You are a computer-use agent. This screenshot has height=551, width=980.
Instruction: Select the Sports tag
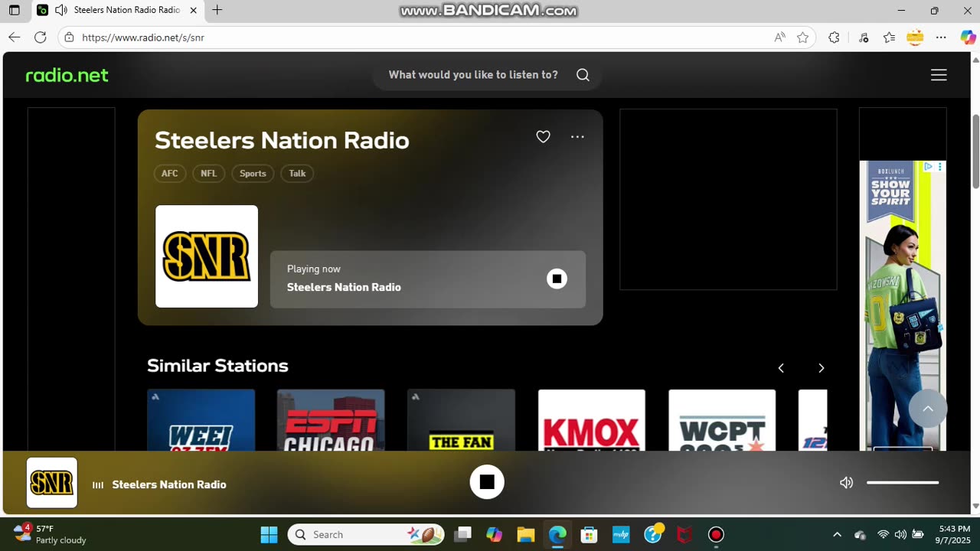(x=253, y=174)
